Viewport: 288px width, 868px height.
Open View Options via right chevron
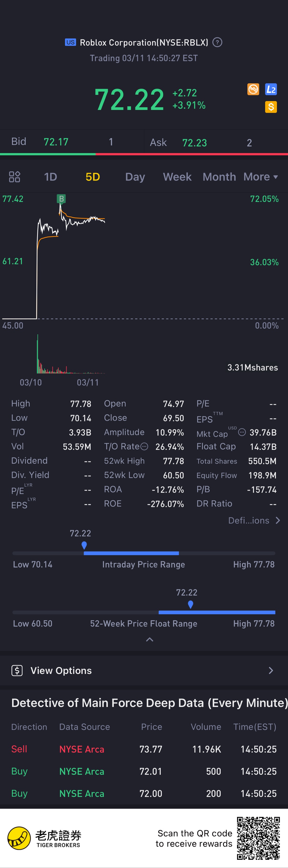pos(271,671)
